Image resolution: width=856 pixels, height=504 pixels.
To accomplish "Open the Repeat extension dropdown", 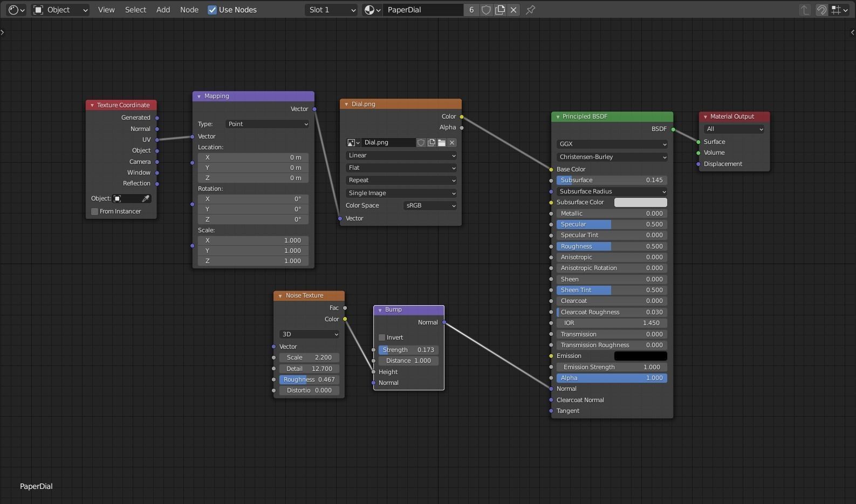I will click(x=401, y=180).
